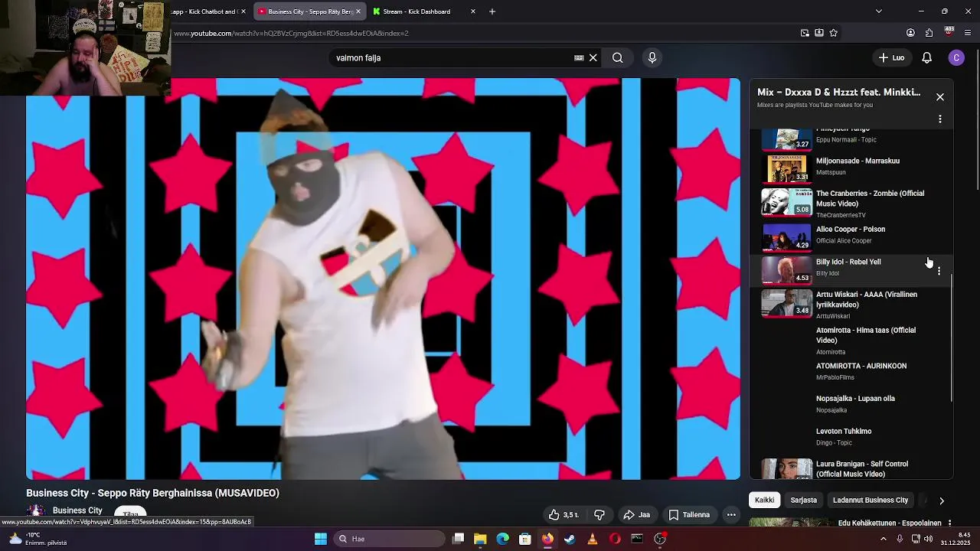
Task: Dislike the video with thumbs down
Action: [599, 515]
